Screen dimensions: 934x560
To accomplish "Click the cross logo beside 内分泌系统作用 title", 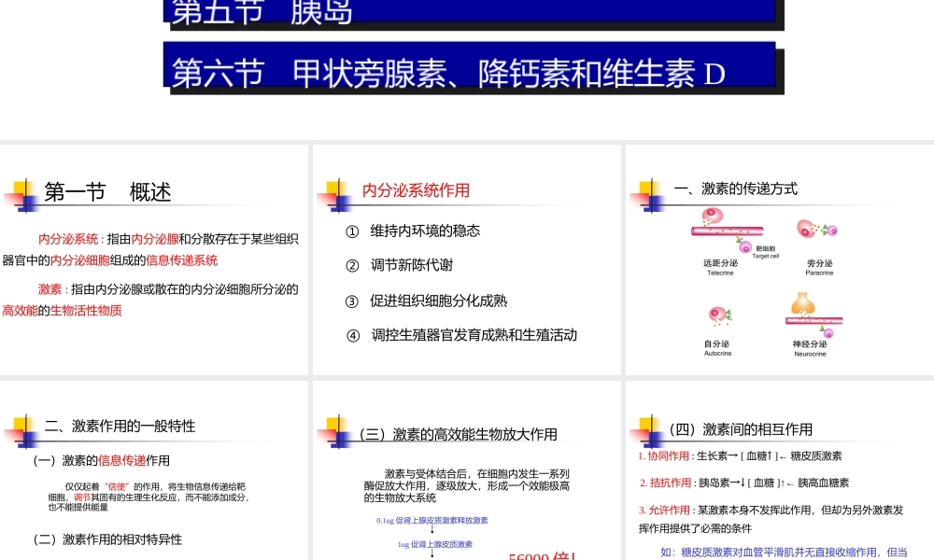I will tap(335, 194).
